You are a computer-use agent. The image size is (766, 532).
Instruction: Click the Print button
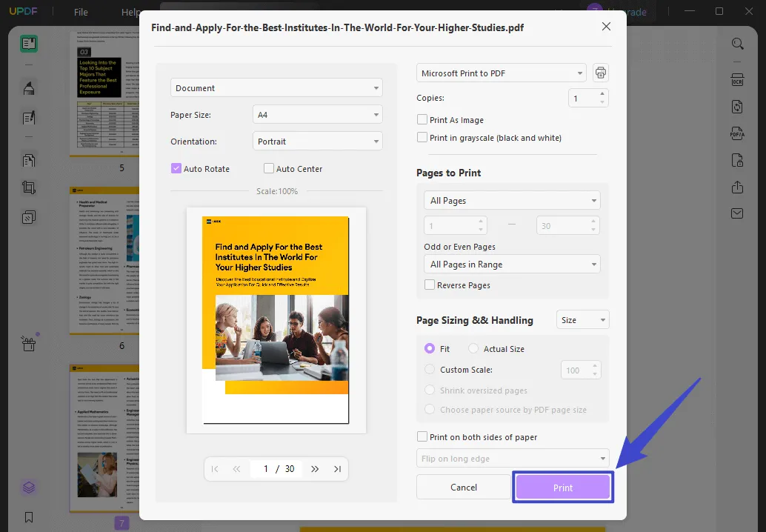(563, 487)
